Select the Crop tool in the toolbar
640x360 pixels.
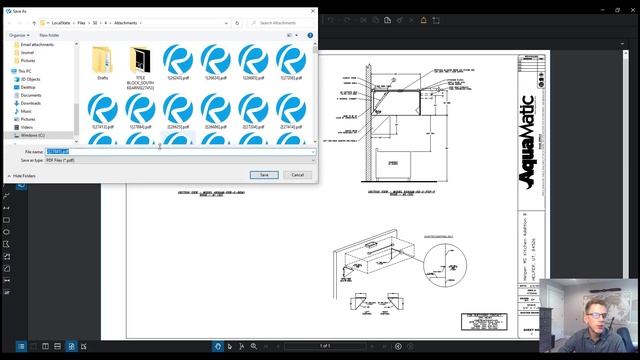(x=436, y=20)
